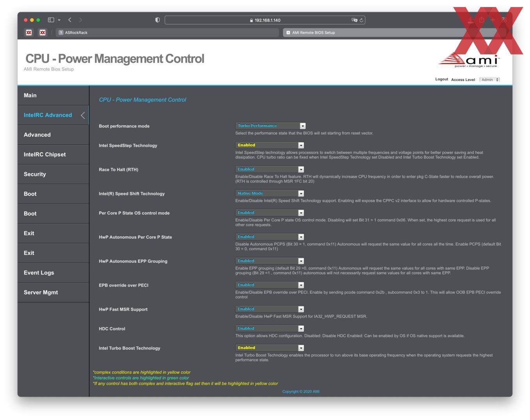530x420 pixels.
Task: Open the first Boot menu entry
Action: [53, 194]
